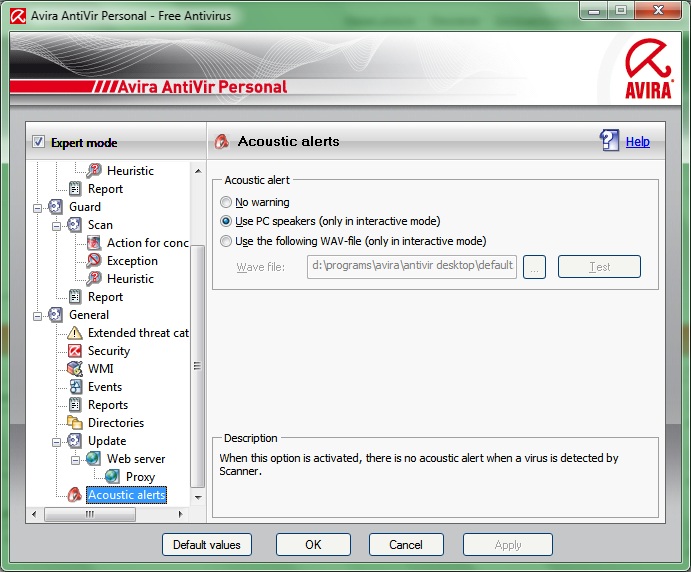
Task: Click the Avira umbrella icon in title bar
Action: (x=18, y=16)
